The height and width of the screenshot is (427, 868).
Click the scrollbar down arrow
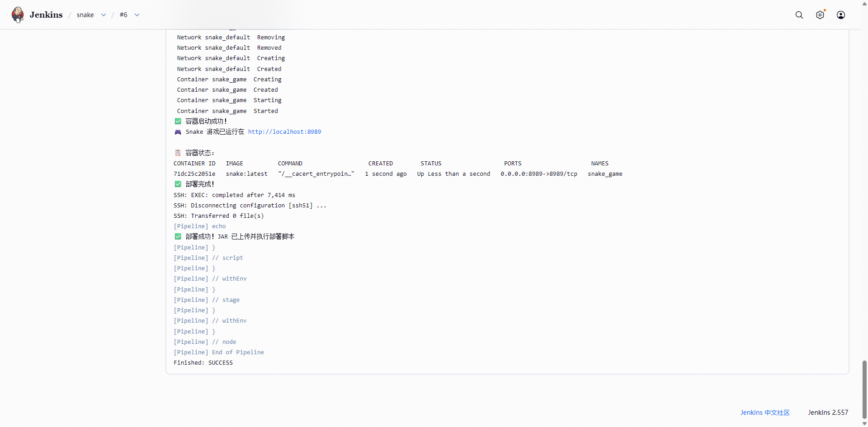pyautogui.click(x=864, y=424)
